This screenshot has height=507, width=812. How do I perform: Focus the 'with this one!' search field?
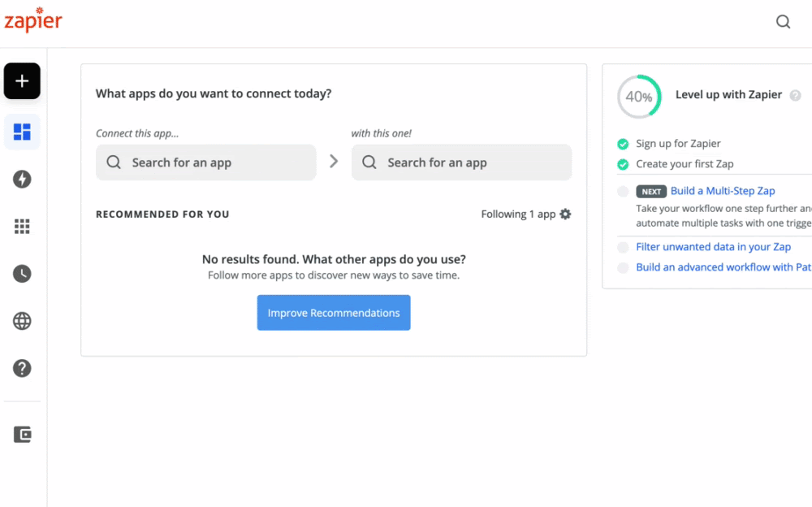pyautogui.click(x=461, y=162)
